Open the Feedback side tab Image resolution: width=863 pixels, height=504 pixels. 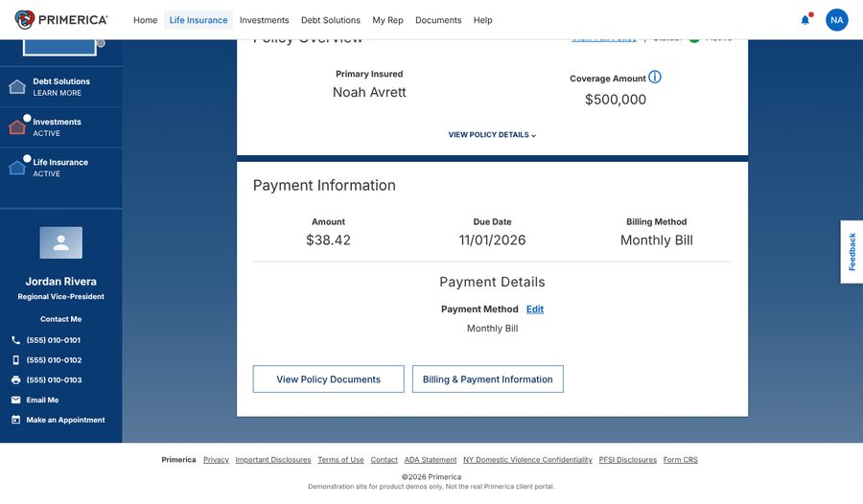[x=852, y=252]
